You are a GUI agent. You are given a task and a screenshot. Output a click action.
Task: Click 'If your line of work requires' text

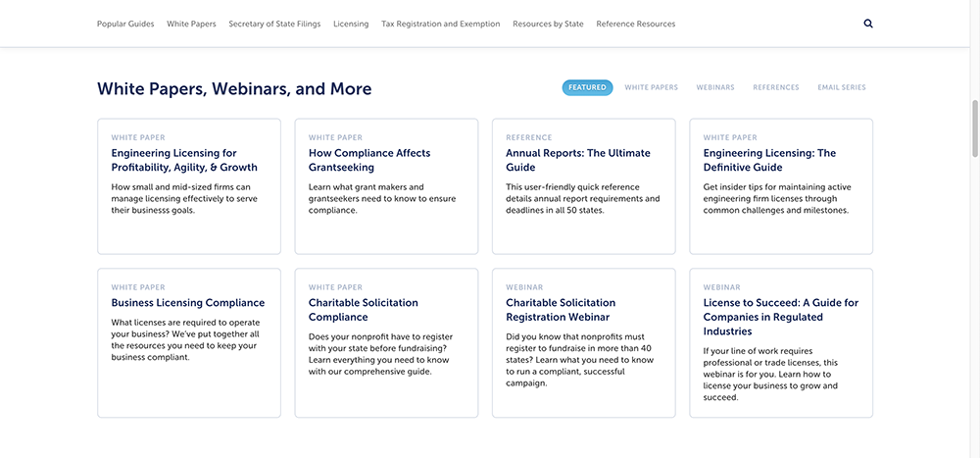pyautogui.click(x=770, y=375)
